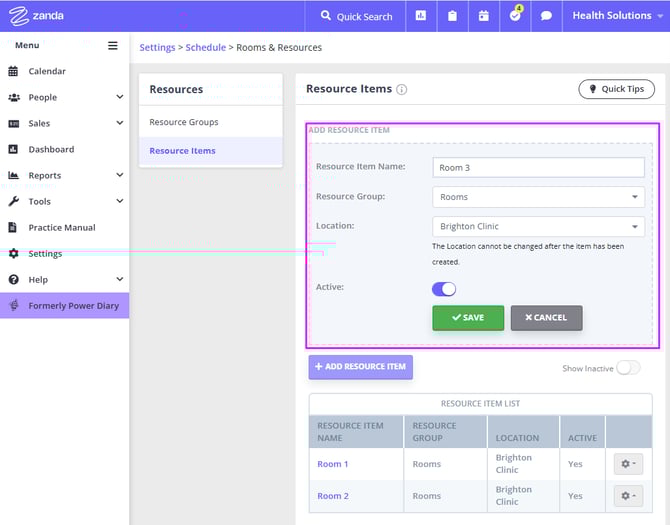
Task: Click the Resource Item Name field
Action: click(x=538, y=167)
